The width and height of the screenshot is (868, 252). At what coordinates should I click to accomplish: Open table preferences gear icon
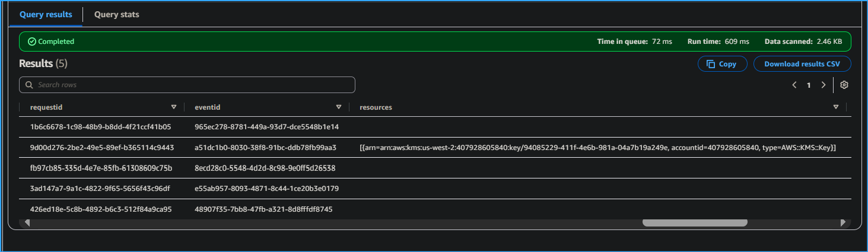844,85
